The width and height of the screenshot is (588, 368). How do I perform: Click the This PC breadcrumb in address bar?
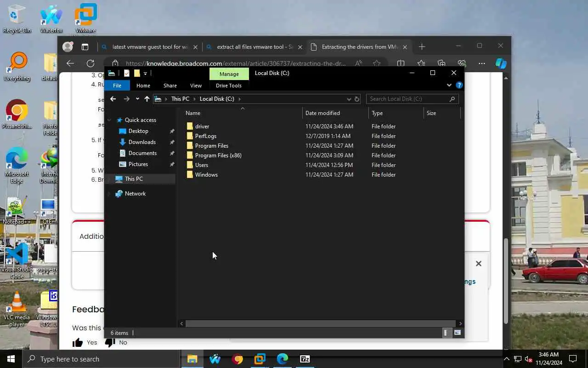pyautogui.click(x=180, y=99)
